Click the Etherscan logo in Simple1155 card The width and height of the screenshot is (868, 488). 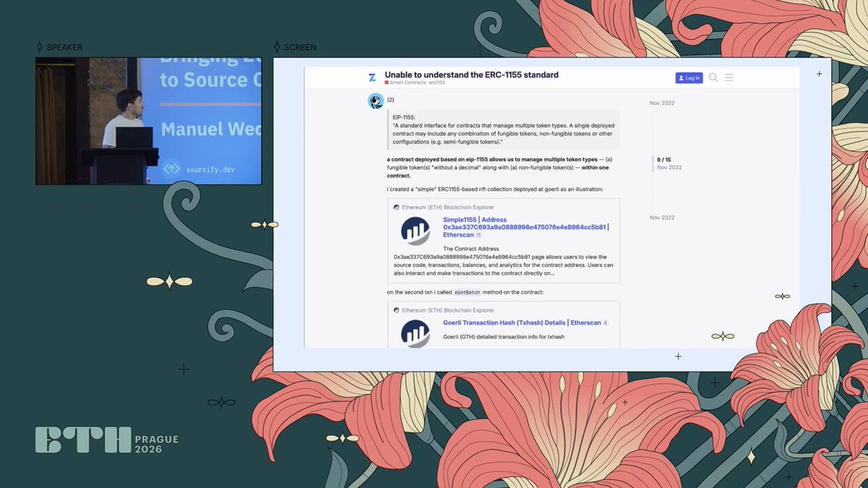pos(415,231)
